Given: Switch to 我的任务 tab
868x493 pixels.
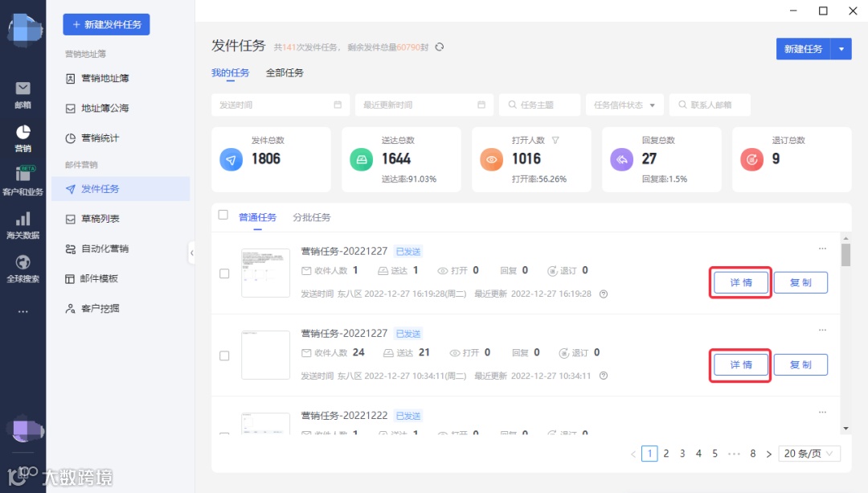Looking at the screenshot, I should [x=231, y=72].
